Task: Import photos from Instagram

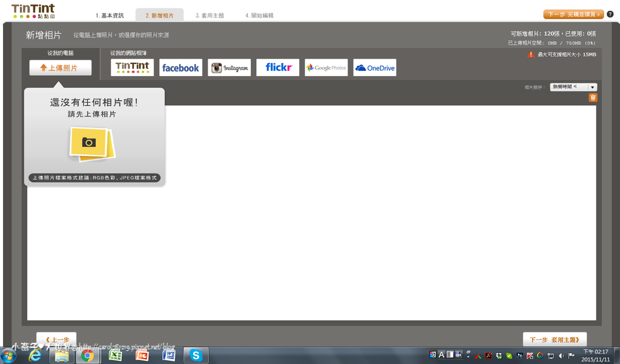Action: pyautogui.click(x=229, y=68)
